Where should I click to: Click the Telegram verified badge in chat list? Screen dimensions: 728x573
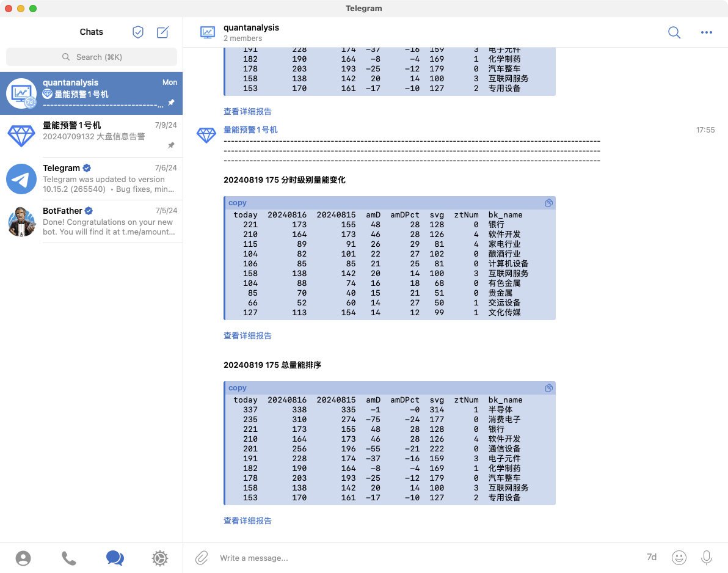click(x=87, y=168)
